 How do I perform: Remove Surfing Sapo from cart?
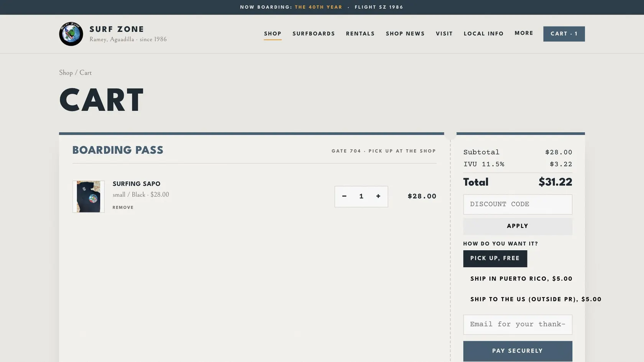123,208
